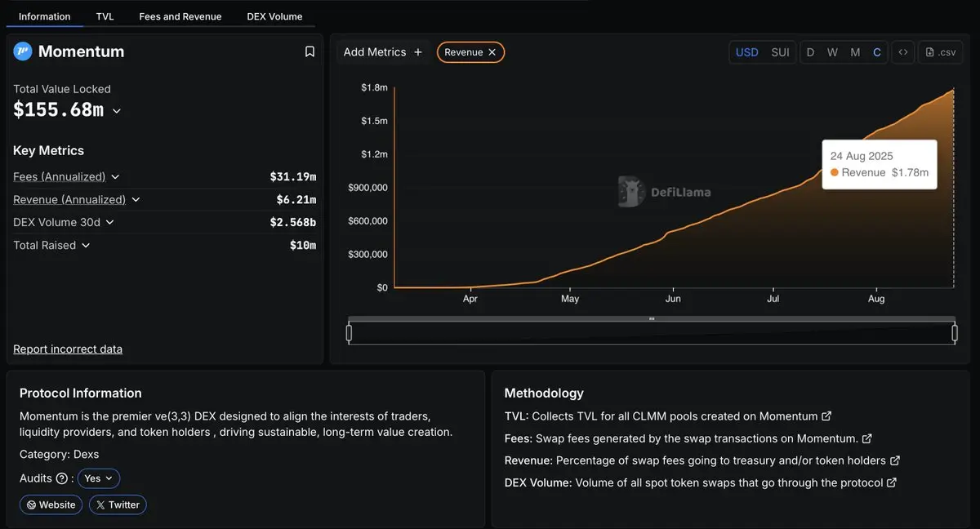Click the Category: Dexs text
The image size is (980, 529).
[59, 454]
